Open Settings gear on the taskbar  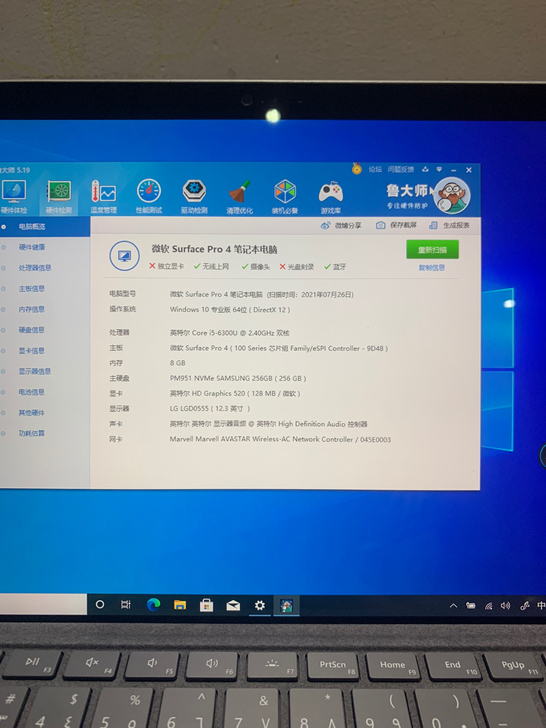[260, 605]
